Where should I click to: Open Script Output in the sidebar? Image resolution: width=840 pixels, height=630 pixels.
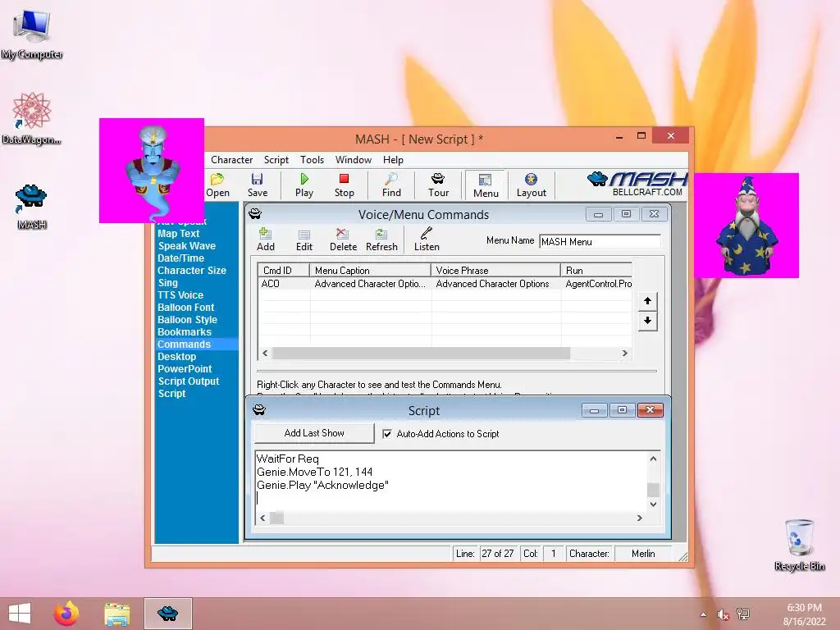click(x=189, y=381)
